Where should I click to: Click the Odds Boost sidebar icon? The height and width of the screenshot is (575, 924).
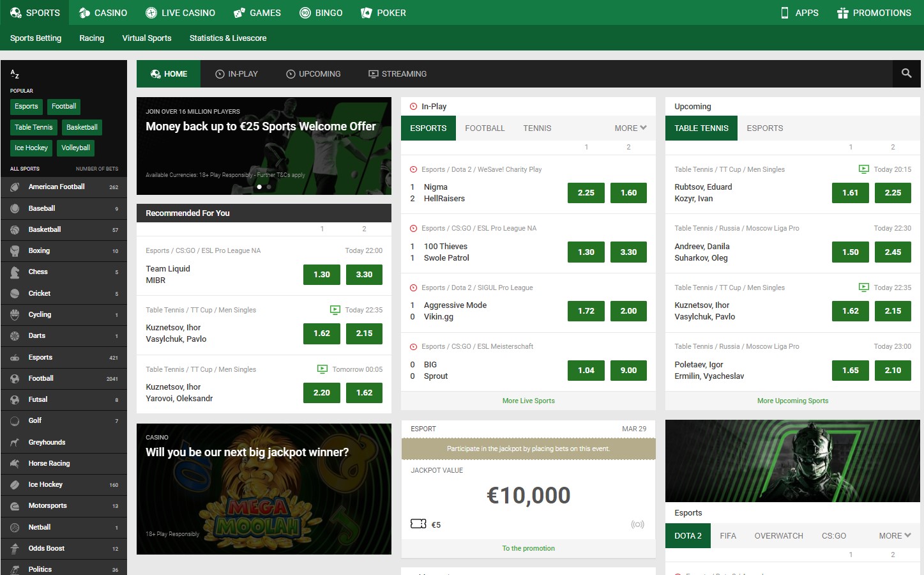click(15, 548)
